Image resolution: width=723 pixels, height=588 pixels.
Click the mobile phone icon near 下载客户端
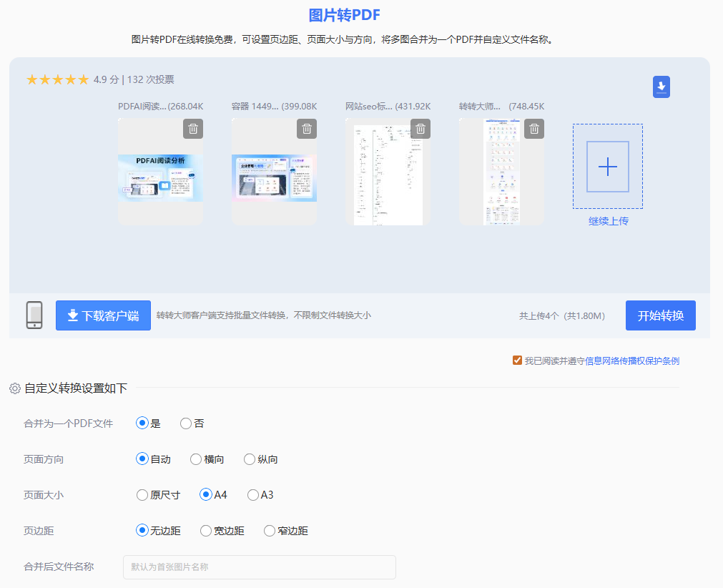coord(33,315)
